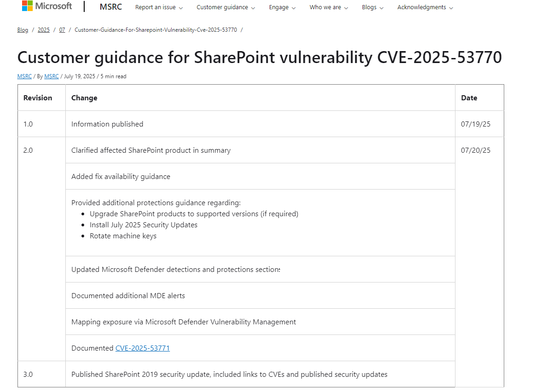Click the Revision column header
Screen dimensions: 553x392
[x=38, y=98]
